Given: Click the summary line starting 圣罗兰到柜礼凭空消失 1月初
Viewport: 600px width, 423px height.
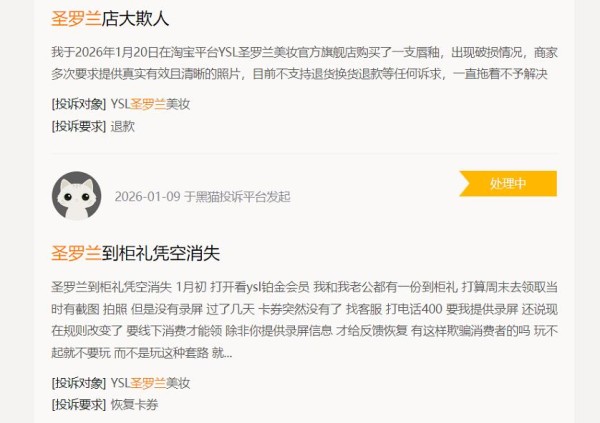Looking at the screenshot, I should click(304, 287).
